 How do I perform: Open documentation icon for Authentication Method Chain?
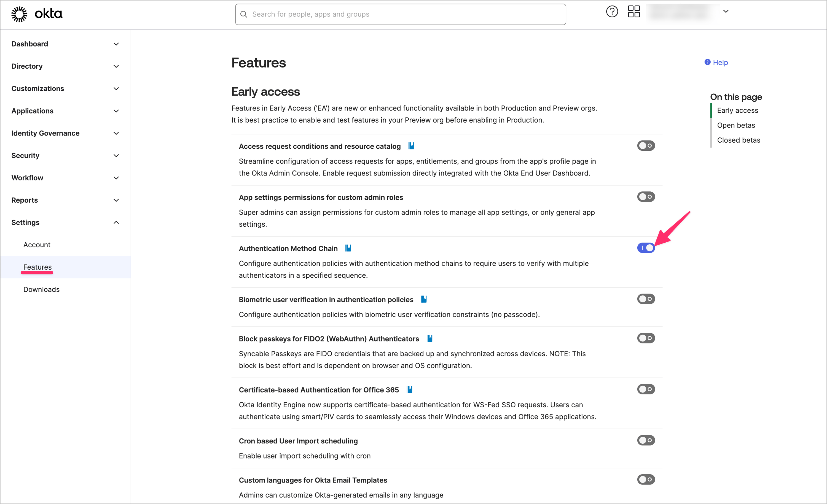pyautogui.click(x=348, y=248)
